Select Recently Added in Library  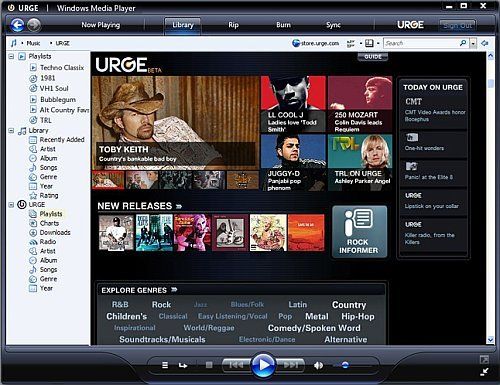[62, 140]
